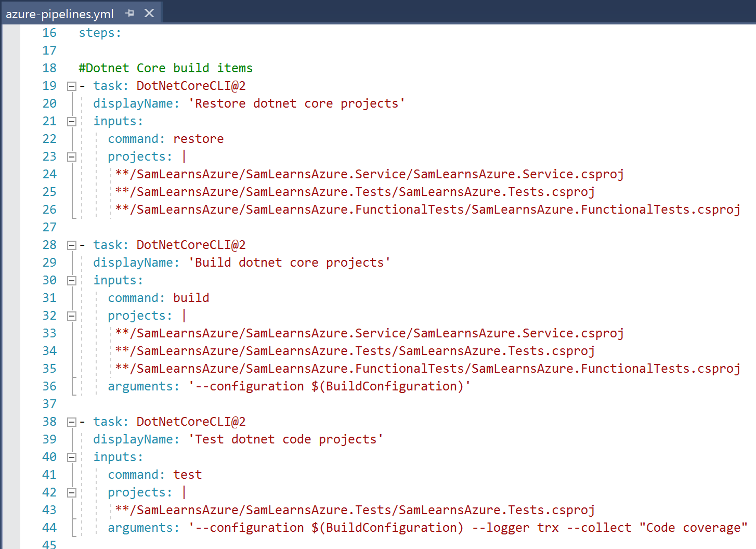Viewport: 756px width, 549px height.
Task: Click the 'Restore dotnet core projects' display name
Action: [x=296, y=104]
